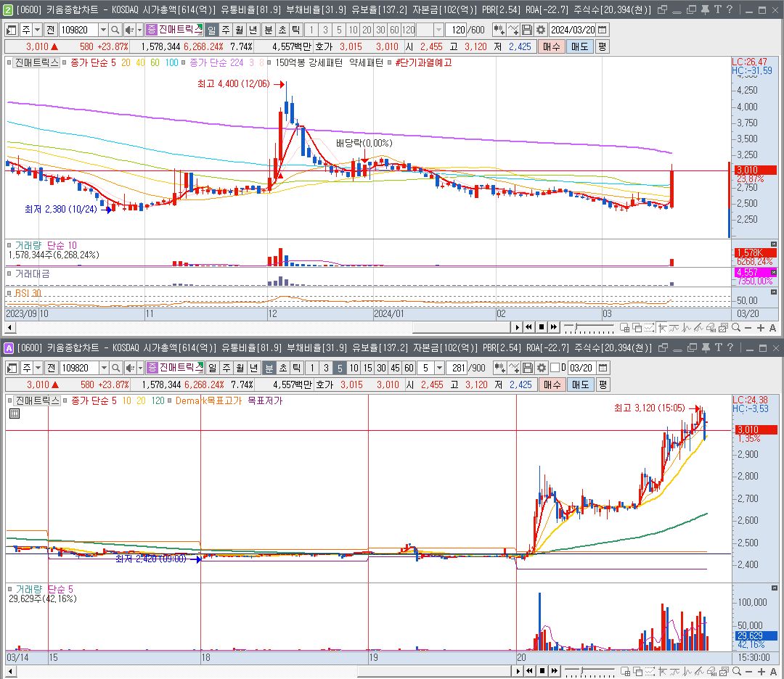Open the calendar picker in top chart

click(603, 30)
